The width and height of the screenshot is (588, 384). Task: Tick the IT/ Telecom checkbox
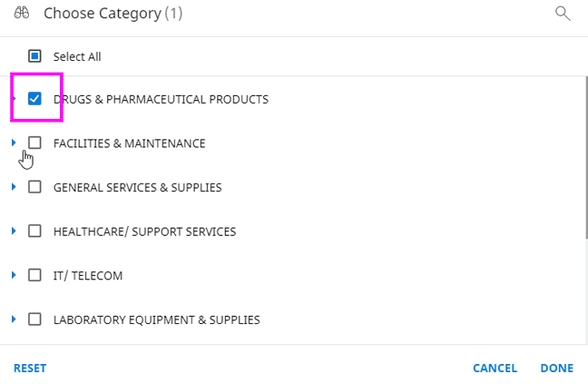point(35,275)
